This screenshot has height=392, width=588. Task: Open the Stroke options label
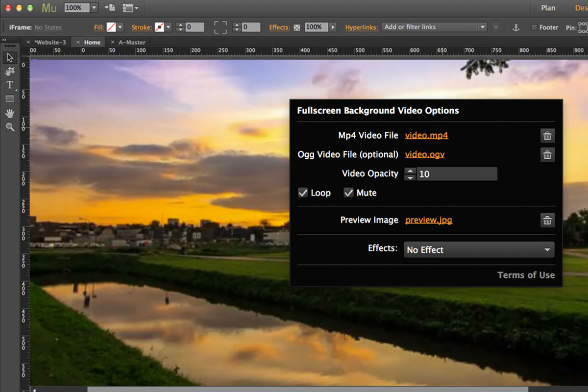[142, 27]
